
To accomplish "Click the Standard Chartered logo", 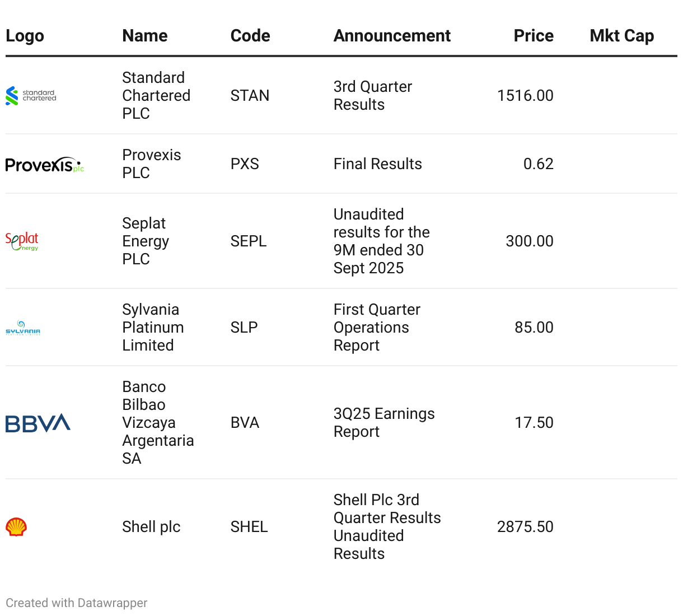I will (x=31, y=96).
